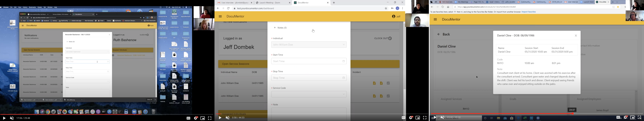This screenshot has height=121, width=644.
Task: Open File Explorer on right Windows taskbar
Action: 498,118
